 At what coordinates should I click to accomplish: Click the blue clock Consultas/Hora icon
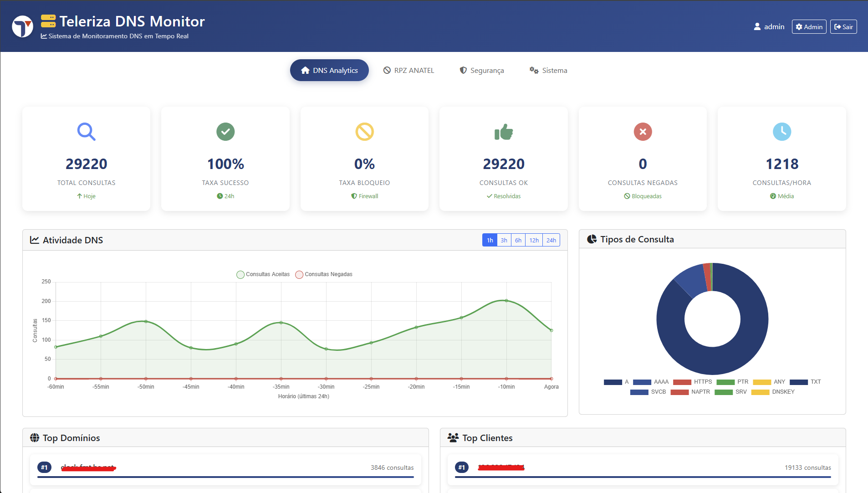[782, 132]
